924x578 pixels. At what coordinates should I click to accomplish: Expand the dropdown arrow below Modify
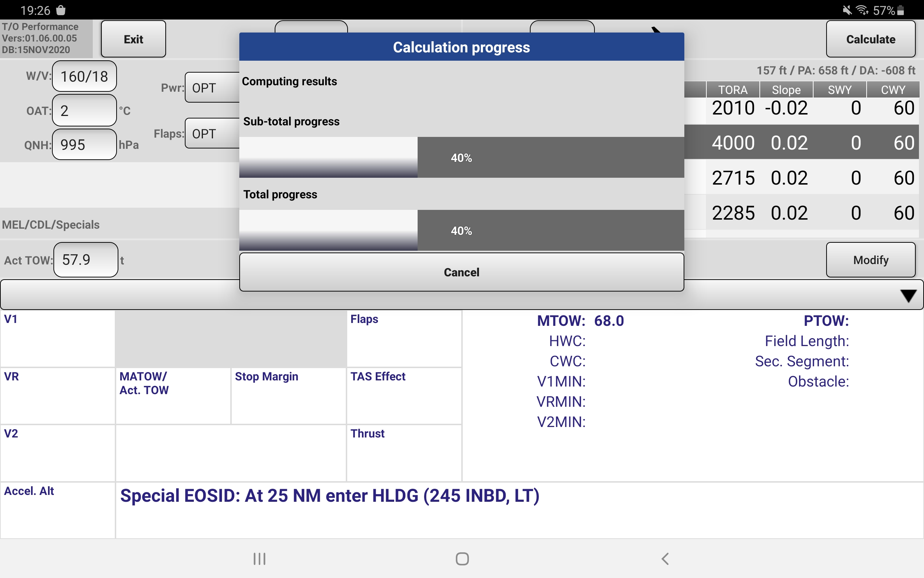[908, 296]
